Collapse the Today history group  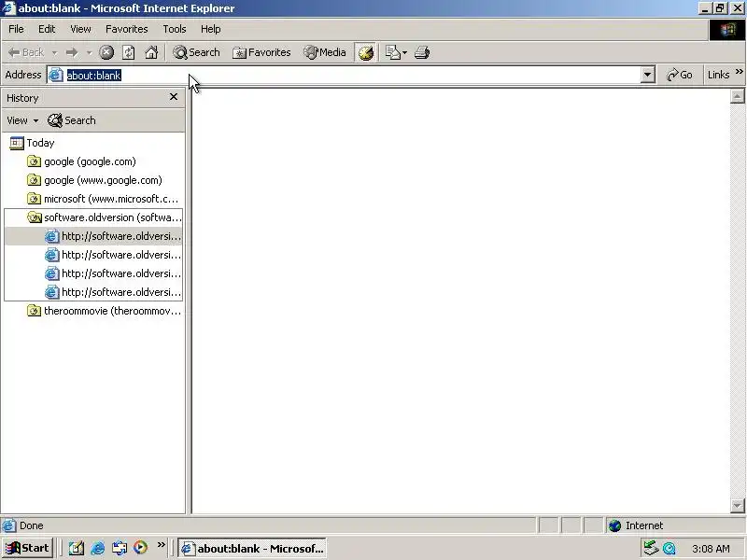(x=32, y=143)
